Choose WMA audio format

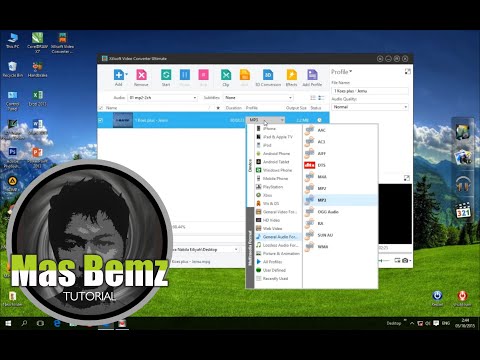pyautogui.click(x=340, y=247)
